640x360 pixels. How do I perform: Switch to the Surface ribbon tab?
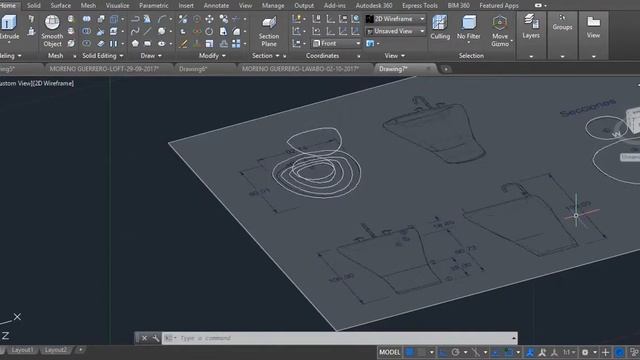[60, 6]
